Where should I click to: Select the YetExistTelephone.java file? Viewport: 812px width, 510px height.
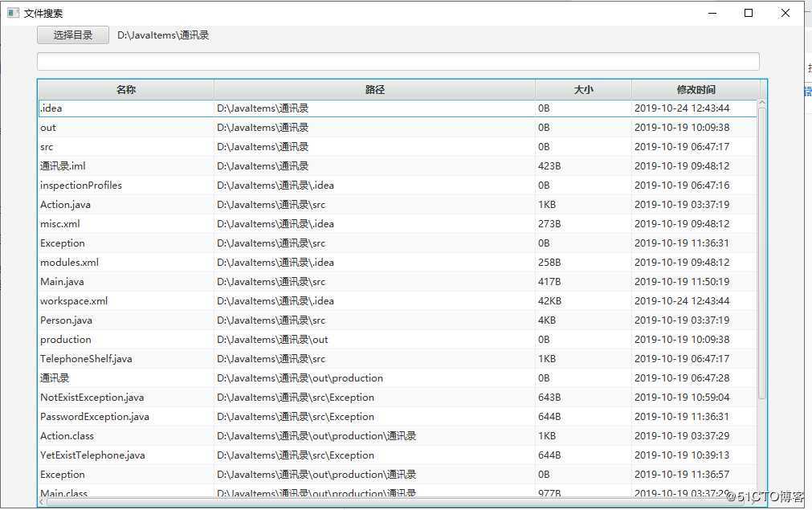[92, 455]
